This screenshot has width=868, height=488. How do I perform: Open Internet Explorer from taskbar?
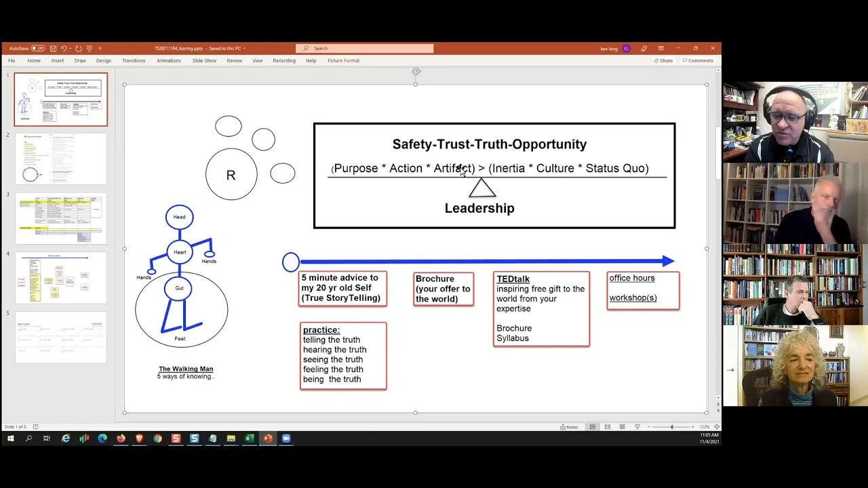(66, 439)
